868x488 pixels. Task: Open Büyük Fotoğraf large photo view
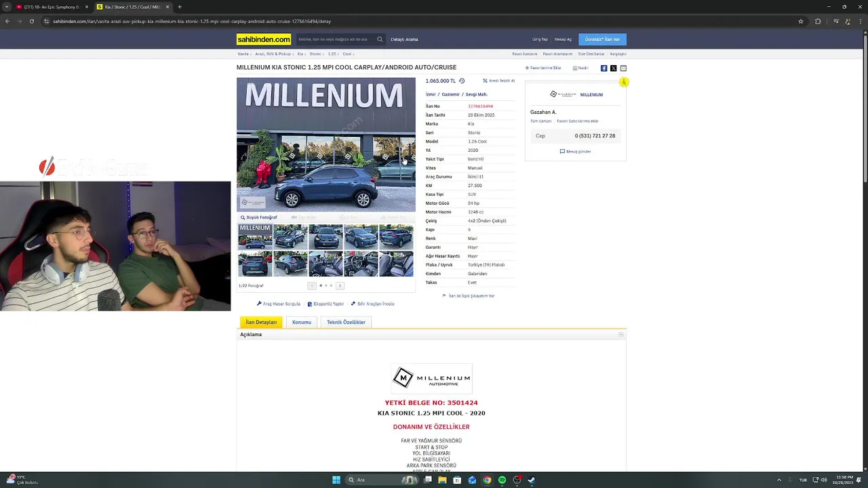coord(259,218)
